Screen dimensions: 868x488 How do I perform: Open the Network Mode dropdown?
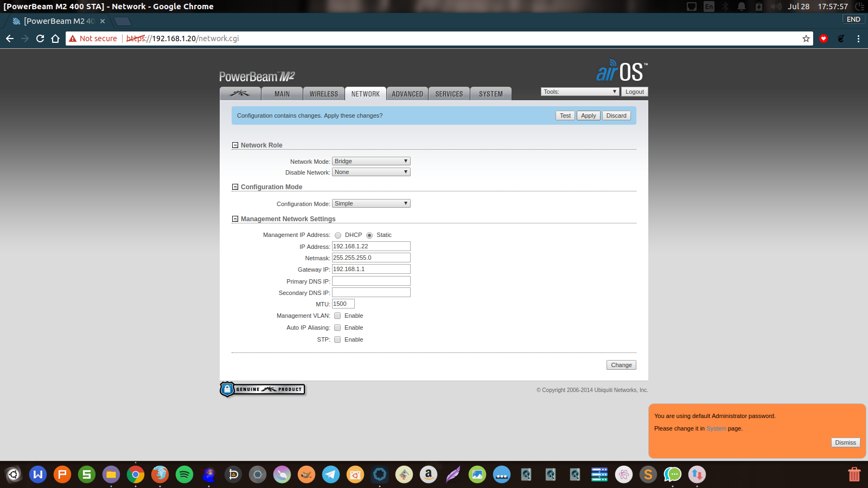click(x=371, y=161)
